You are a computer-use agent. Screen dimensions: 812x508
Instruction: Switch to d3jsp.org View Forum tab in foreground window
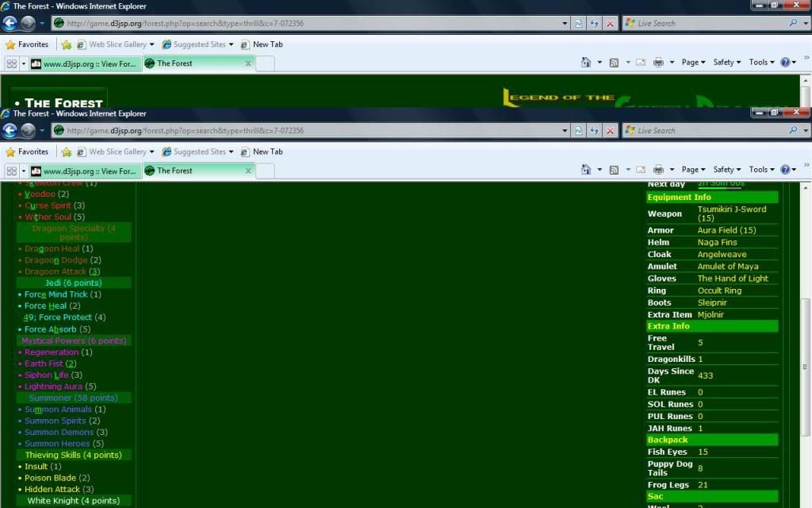point(84,171)
